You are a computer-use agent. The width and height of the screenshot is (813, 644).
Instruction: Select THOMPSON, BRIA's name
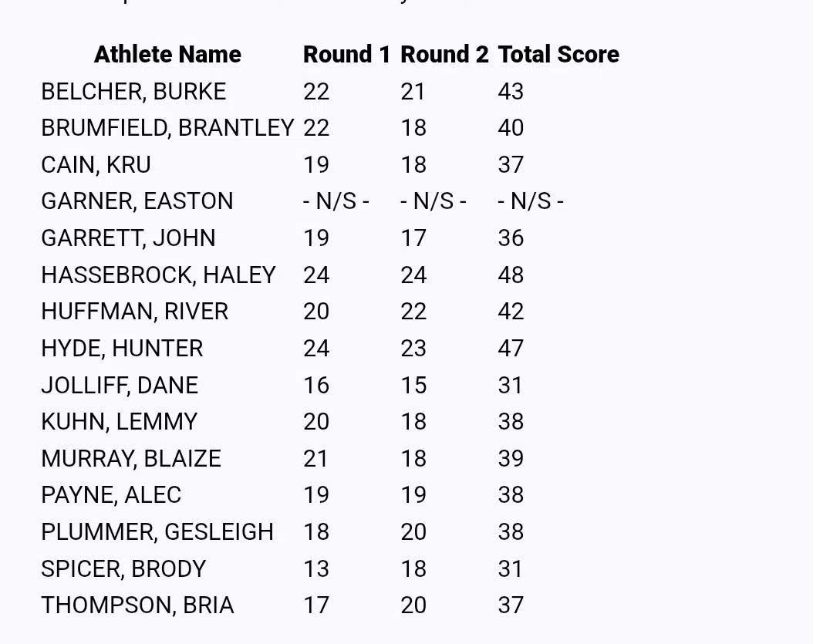[x=137, y=605]
